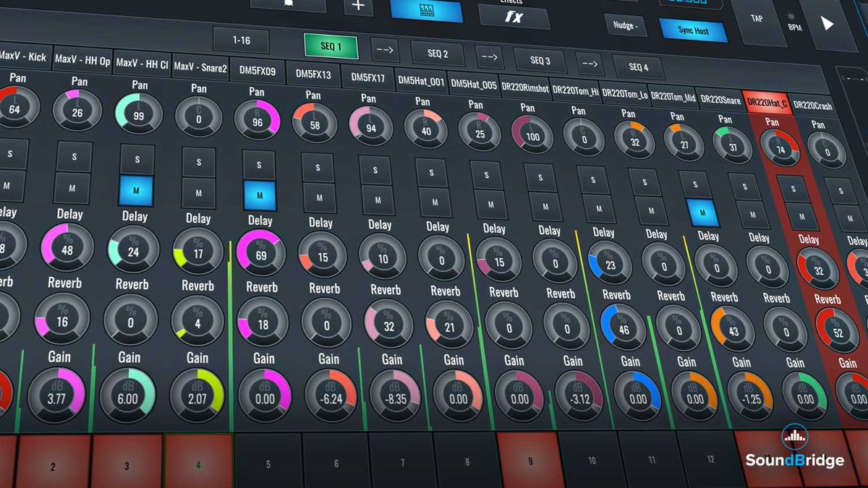The image size is (868, 488).
Task: Select the DM5FX09 track tab
Action: point(258,71)
